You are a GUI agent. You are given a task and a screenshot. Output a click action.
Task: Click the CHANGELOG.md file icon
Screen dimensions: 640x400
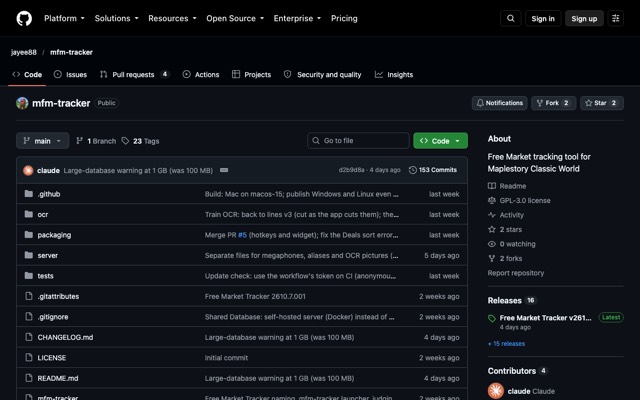point(29,337)
